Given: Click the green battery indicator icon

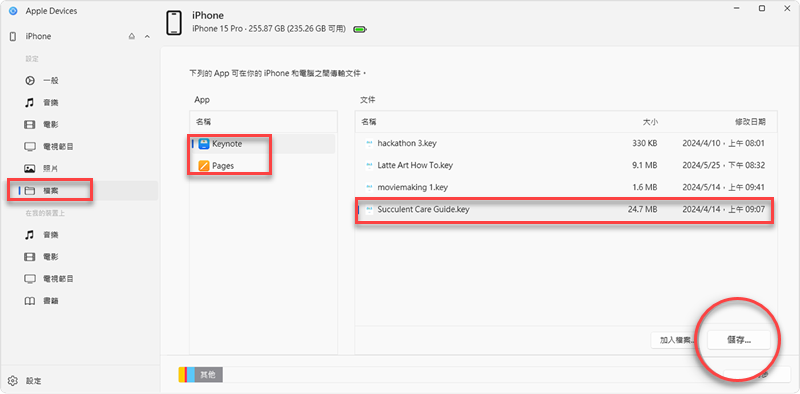Looking at the screenshot, I should 360,30.
